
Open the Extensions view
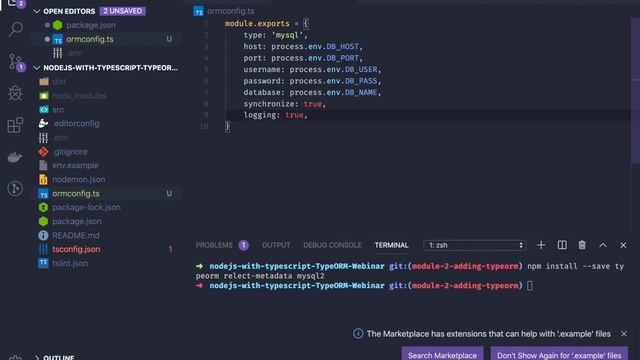[x=16, y=125]
